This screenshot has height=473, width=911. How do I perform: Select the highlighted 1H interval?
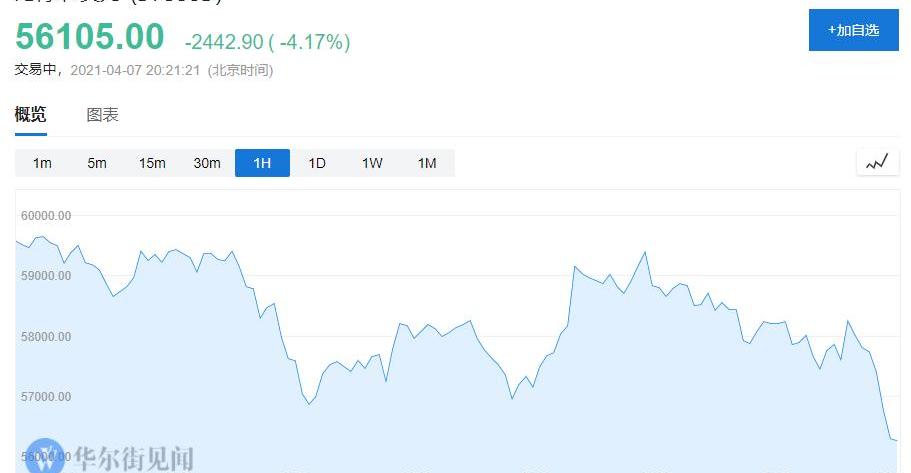[x=262, y=163]
